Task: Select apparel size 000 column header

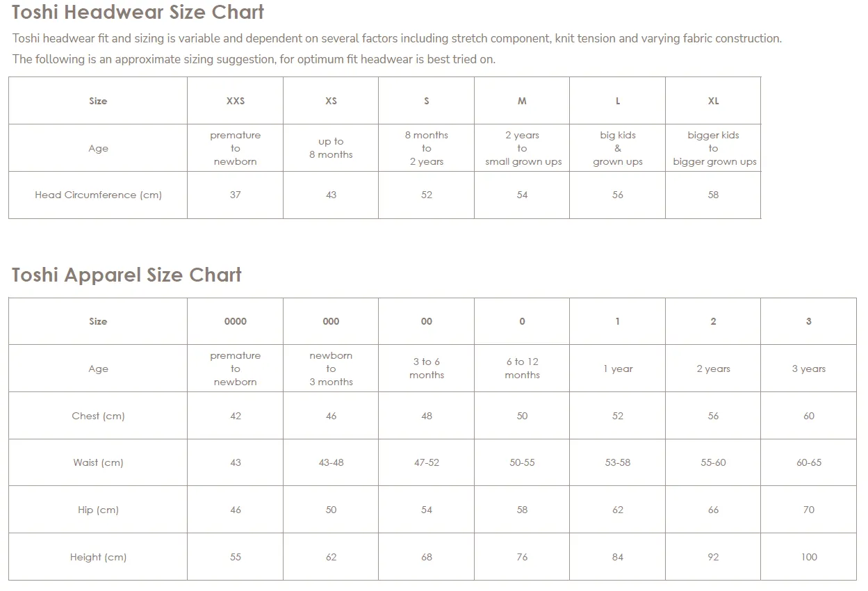Action: pyautogui.click(x=331, y=321)
